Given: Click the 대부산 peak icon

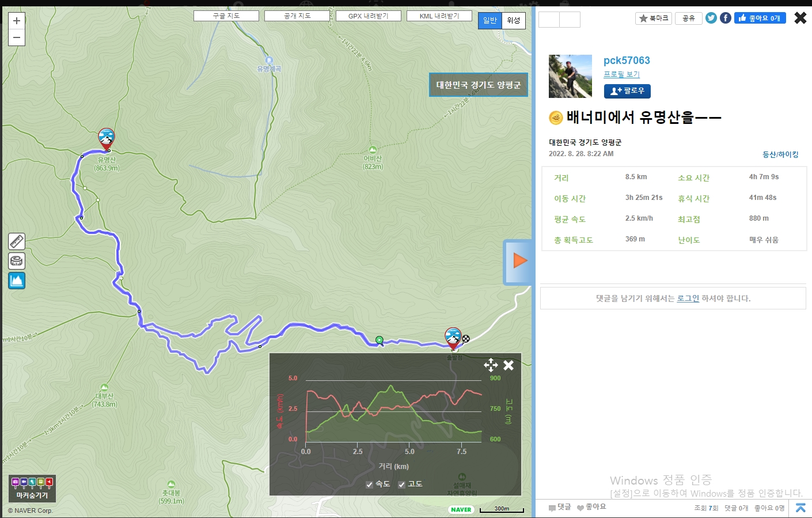Looking at the screenshot, I should 104,388.
